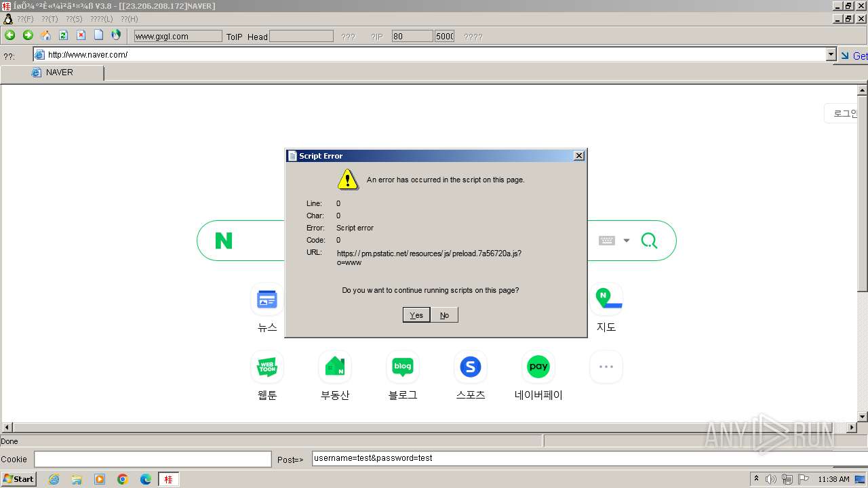Click the penguin icon in the menu bar
Viewport: 868px width, 488px height.
pyautogui.click(x=7, y=19)
